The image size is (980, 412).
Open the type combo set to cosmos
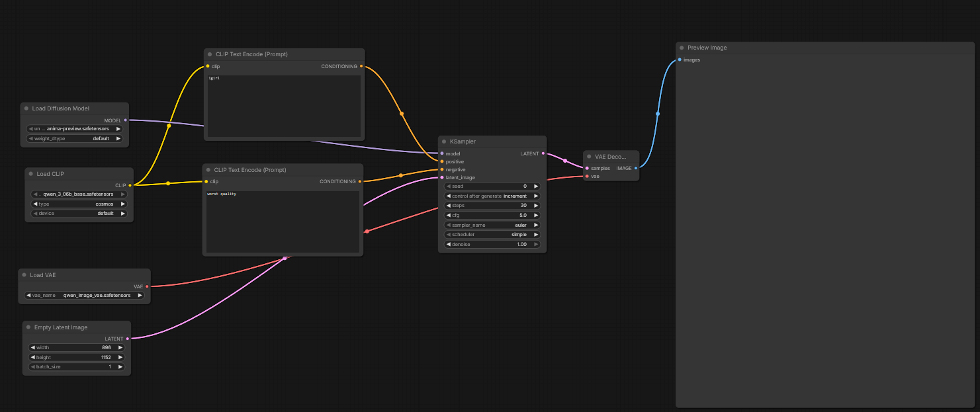pos(79,204)
